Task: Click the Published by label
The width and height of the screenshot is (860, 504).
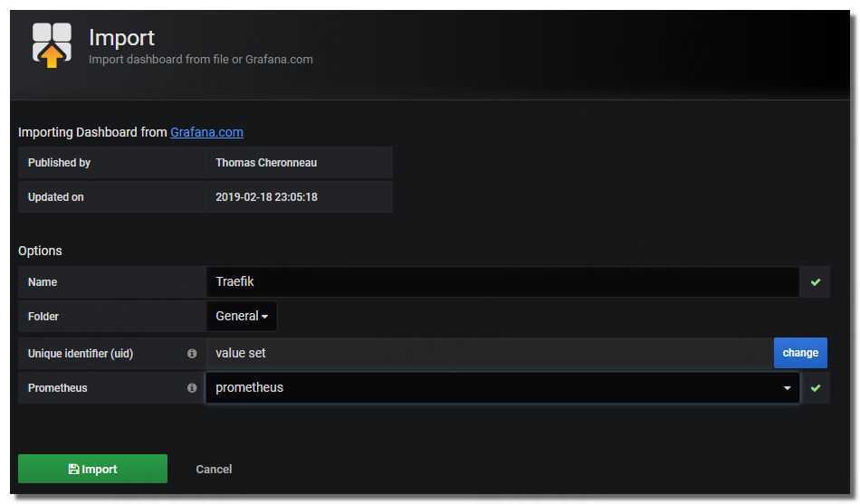Action: [59, 163]
